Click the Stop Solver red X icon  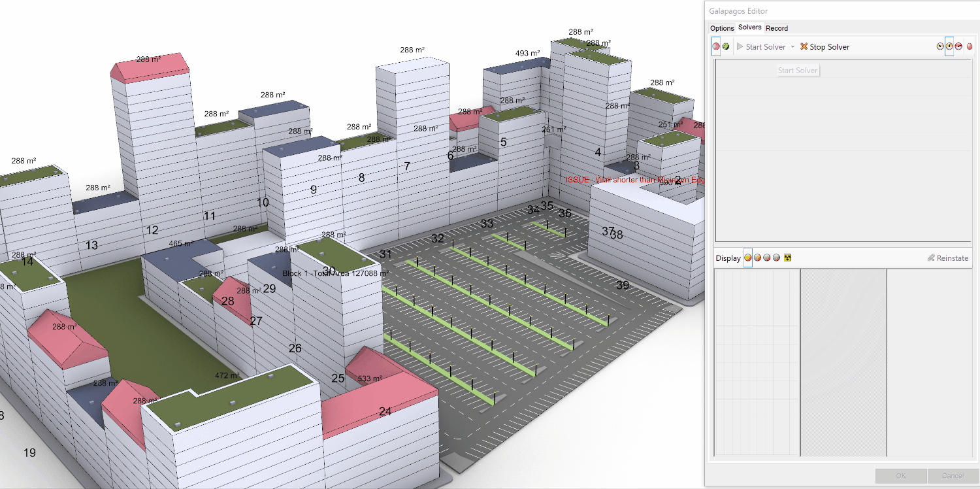pos(804,46)
